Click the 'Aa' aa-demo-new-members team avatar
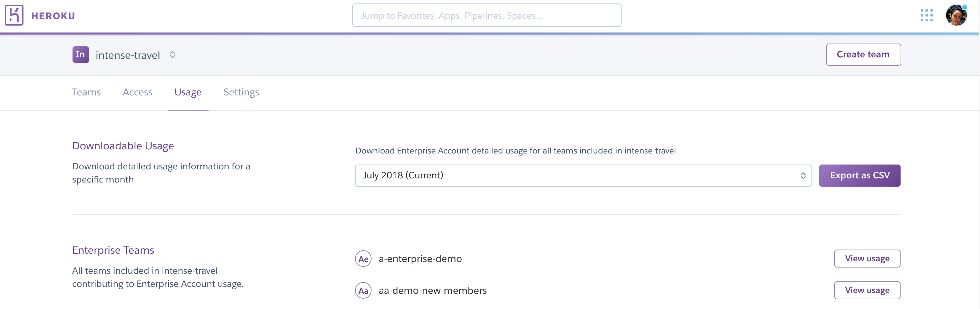 (363, 291)
